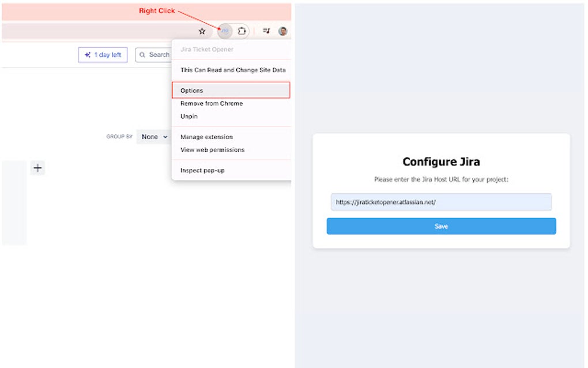Open the Chrome extensions puzzle menu
The height and width of the screenshot is (368, 588).
coord(242,31)
